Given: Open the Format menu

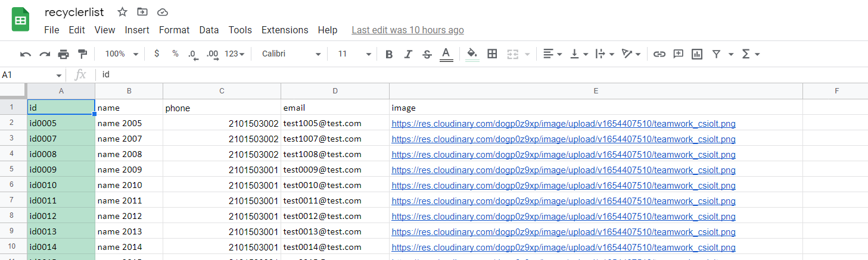Looking at the screenshot, I should click(174, 30).
